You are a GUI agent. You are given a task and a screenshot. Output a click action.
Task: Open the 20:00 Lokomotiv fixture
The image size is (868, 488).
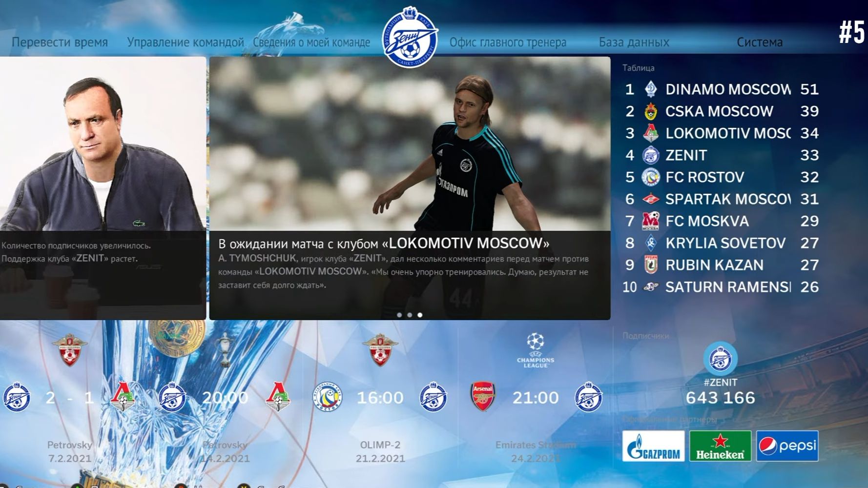point(225,398)
